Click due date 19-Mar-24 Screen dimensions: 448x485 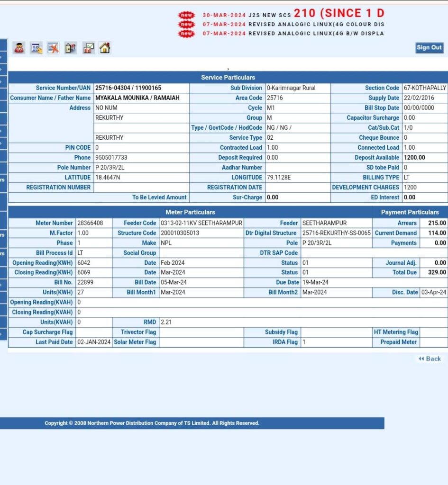point(315,282)
